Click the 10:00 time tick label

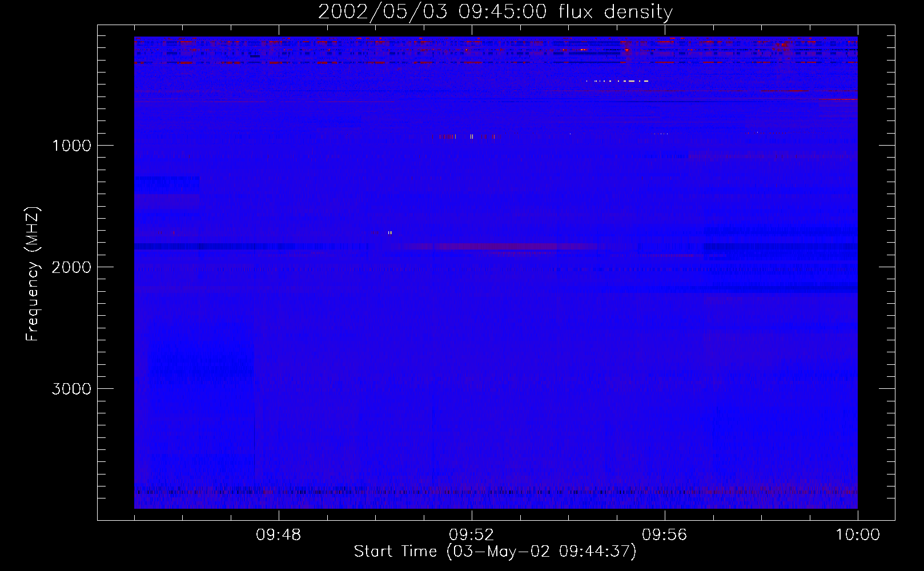[858, 535]
